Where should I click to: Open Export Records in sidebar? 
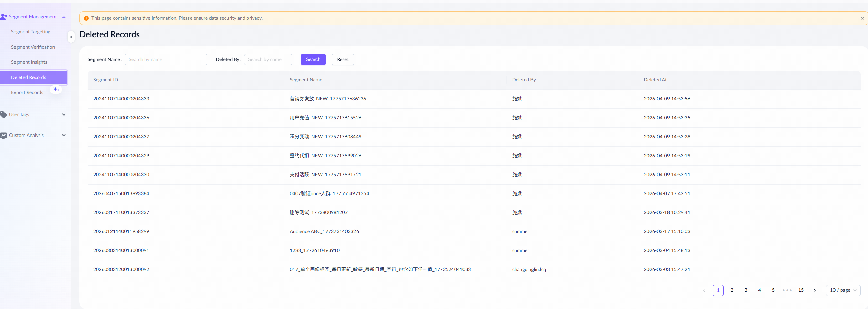pos(27,92)
